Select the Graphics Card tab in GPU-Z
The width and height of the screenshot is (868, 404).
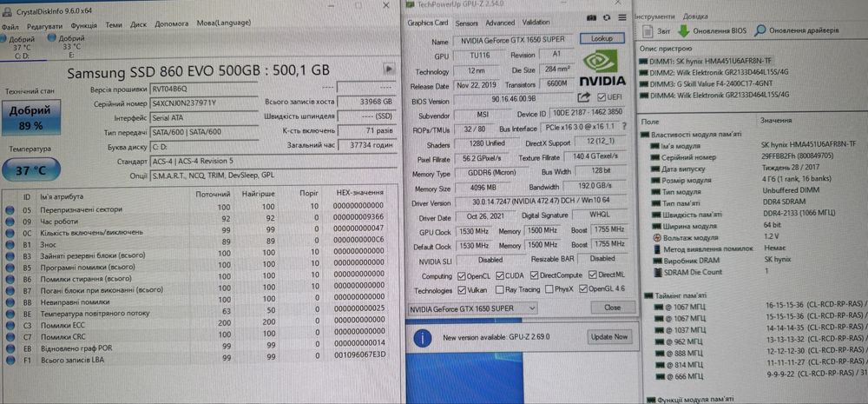click(428, 23)
